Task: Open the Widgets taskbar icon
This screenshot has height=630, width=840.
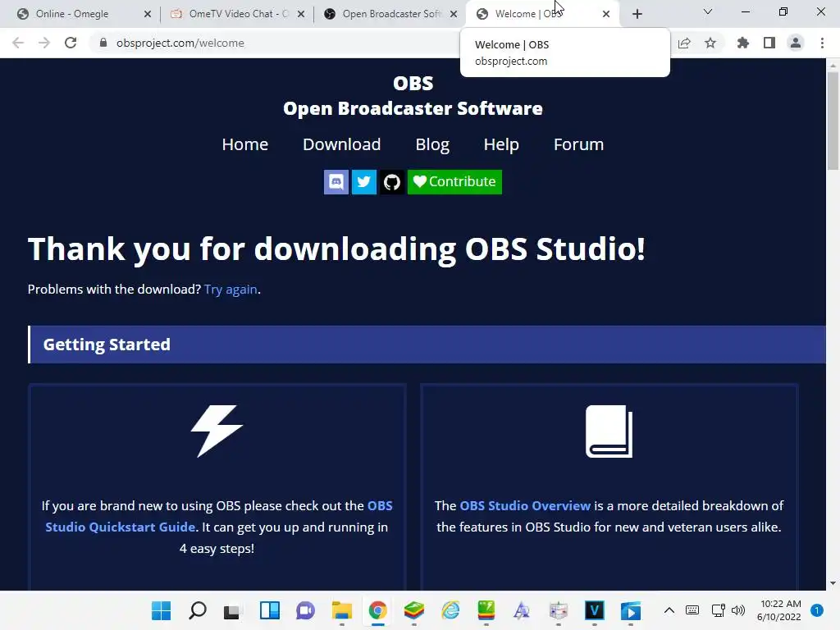Action: (269, 610)
